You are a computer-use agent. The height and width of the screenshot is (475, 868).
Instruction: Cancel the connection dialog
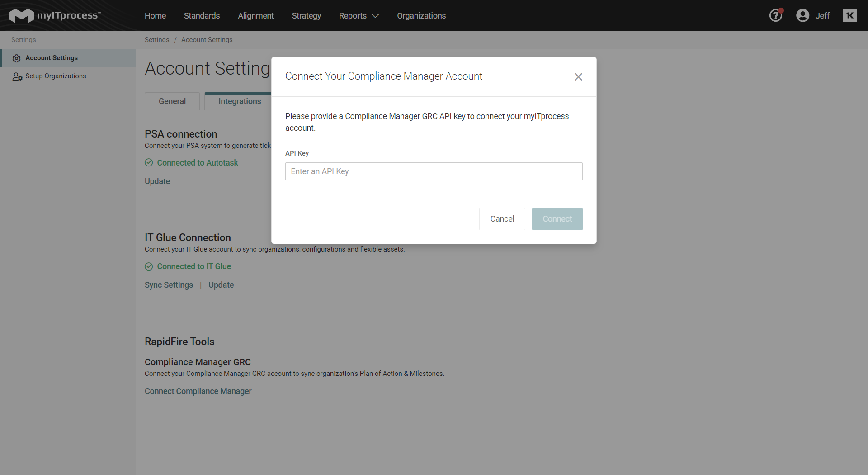click(x=502, y=219)
